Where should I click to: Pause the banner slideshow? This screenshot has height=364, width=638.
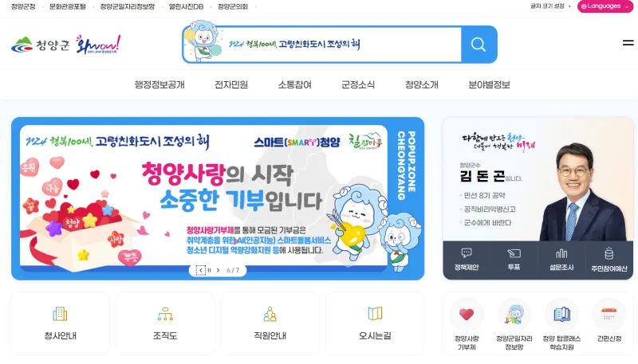click(x=210, y=270)
